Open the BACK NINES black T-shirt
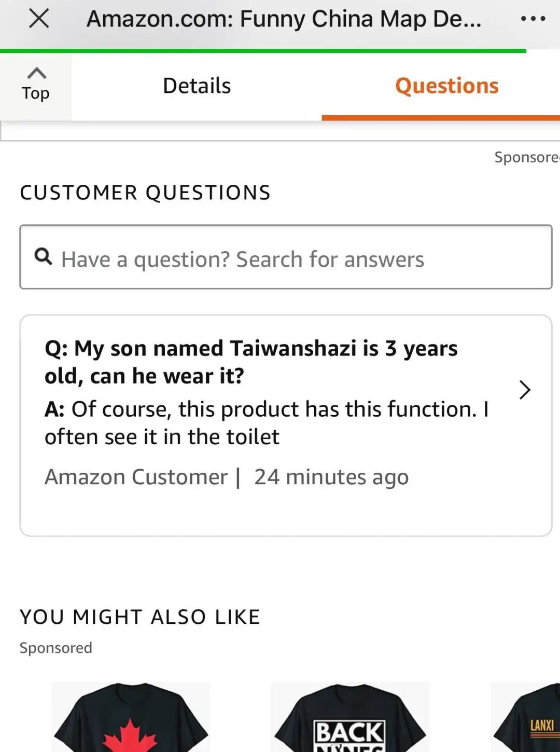The width and height of the screenshot is (560, 752). pos(350,719)
